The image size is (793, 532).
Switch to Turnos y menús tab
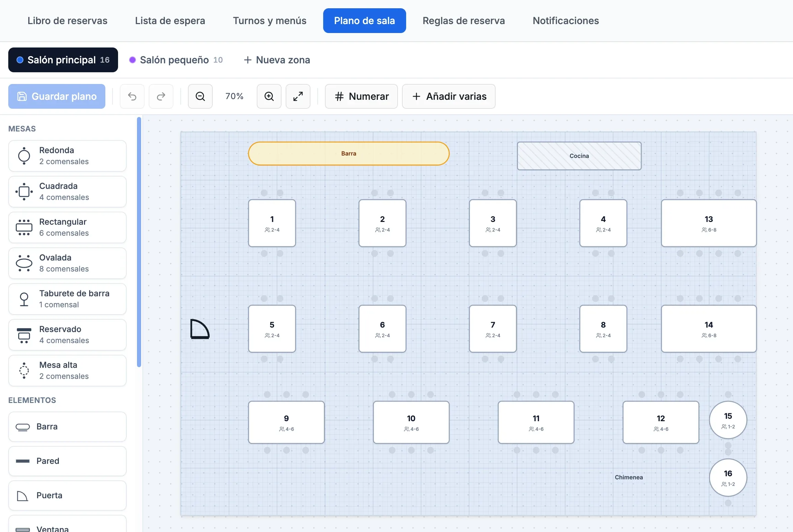click(x=269, y=21)
